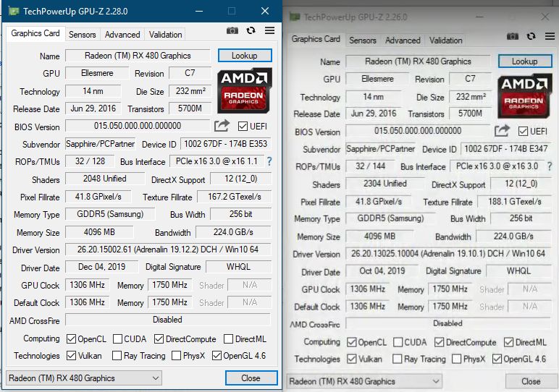Screen dimensions: 559x392
Task: Toggle the UEFI checkbox in GPU-Z 2.28.0
Action: pos(243,126)
